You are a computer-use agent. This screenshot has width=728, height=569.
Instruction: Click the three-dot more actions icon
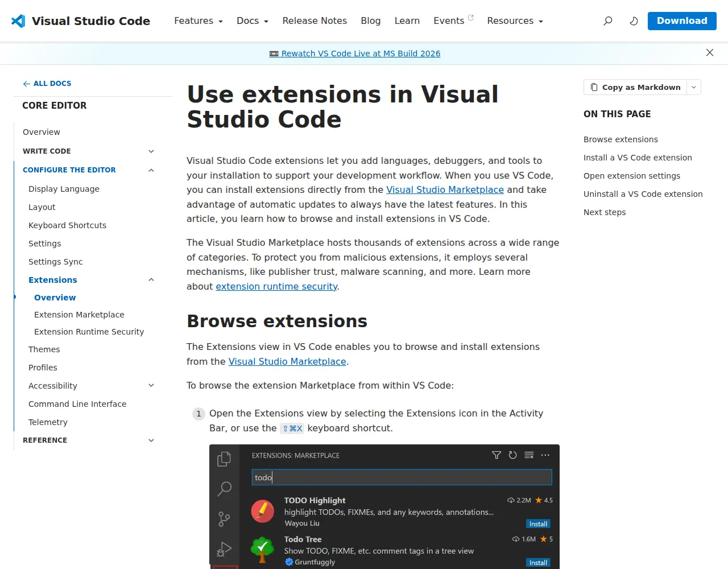pos(545,455)
